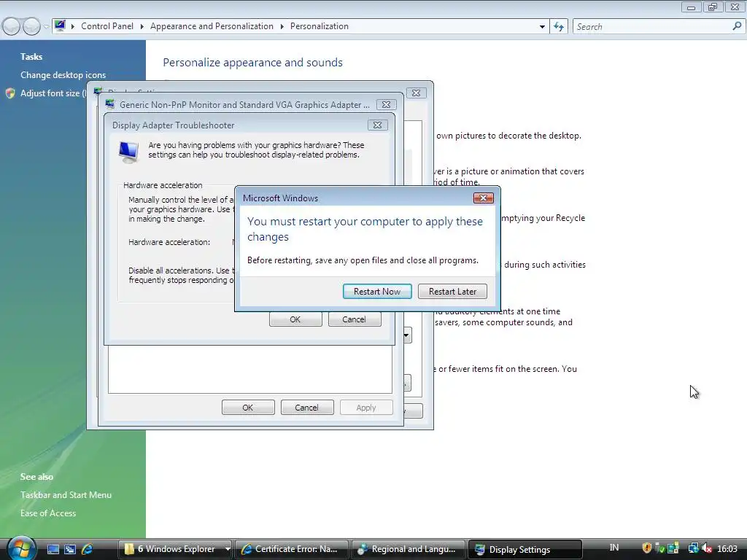Viewport: 747px width, 560px height.
Task: Choose Restart Later in the dialog
Action: [x=452, y=292]
